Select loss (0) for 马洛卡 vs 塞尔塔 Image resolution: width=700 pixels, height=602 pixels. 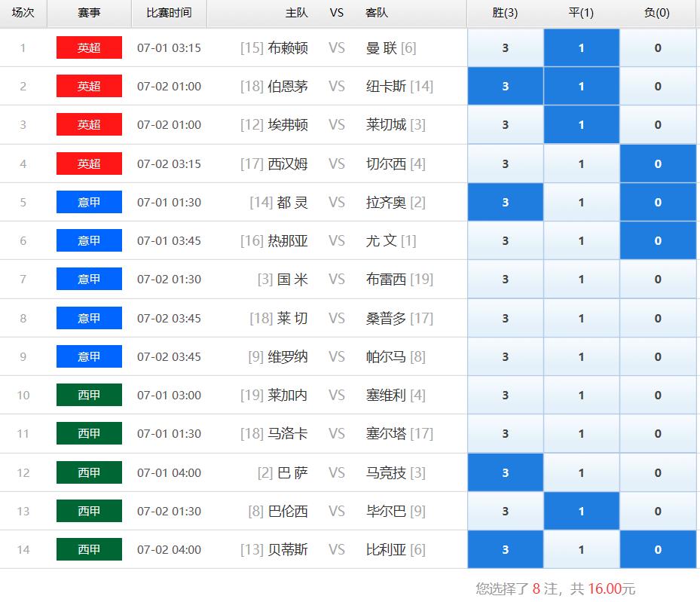(658, 433)
